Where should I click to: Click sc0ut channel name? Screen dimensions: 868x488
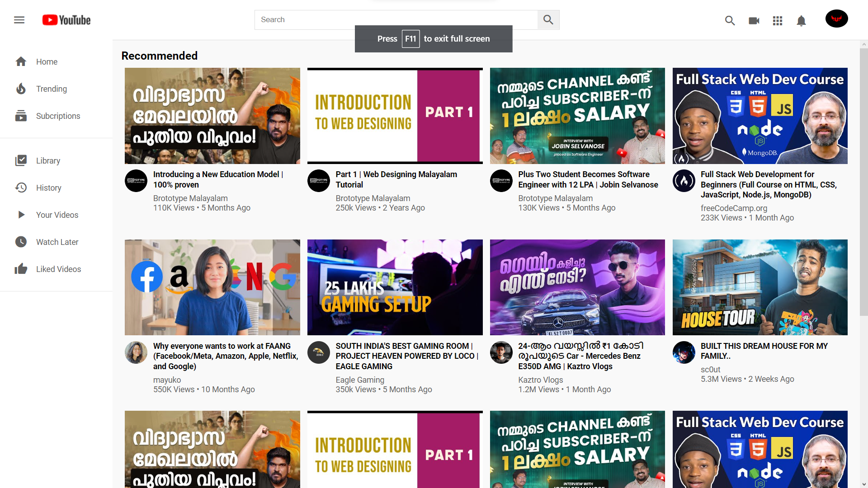tap(710, 370)
